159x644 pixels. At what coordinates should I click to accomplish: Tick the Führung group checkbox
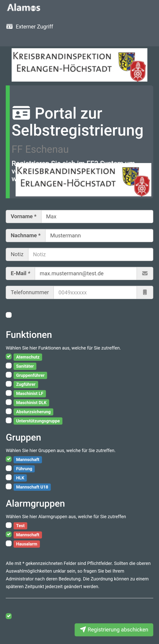click(9, 468)
